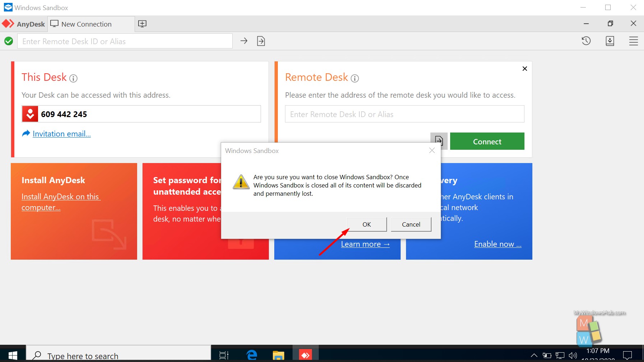Open the address book download icon
644x362 pixels.
610,41
